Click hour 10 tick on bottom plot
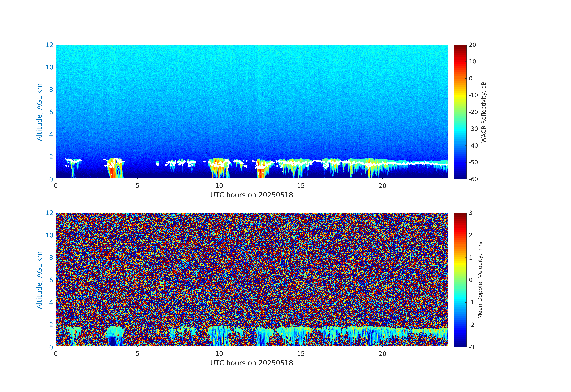Screen dimensions: 571x392 (x=219, y=354)
